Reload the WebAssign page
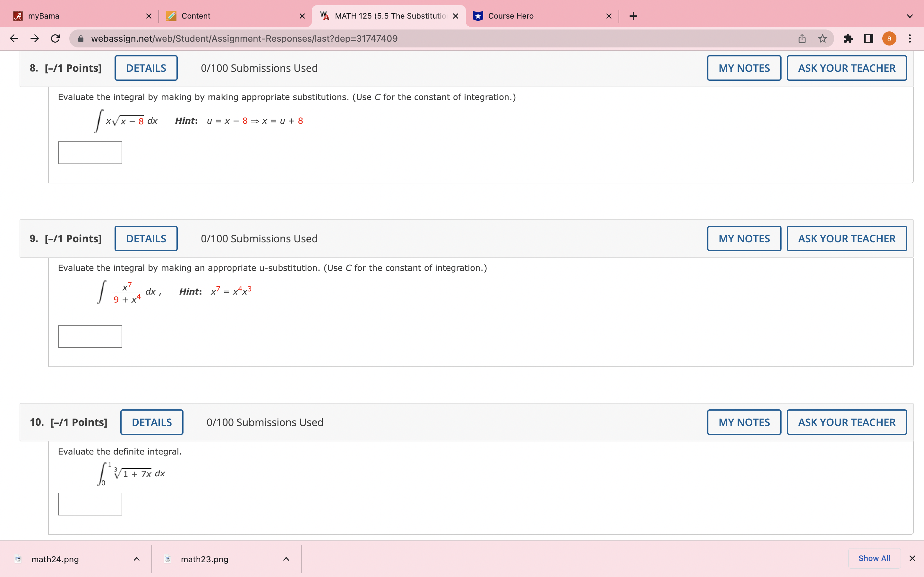Viewport: 924px width, 577px height. 56,38
